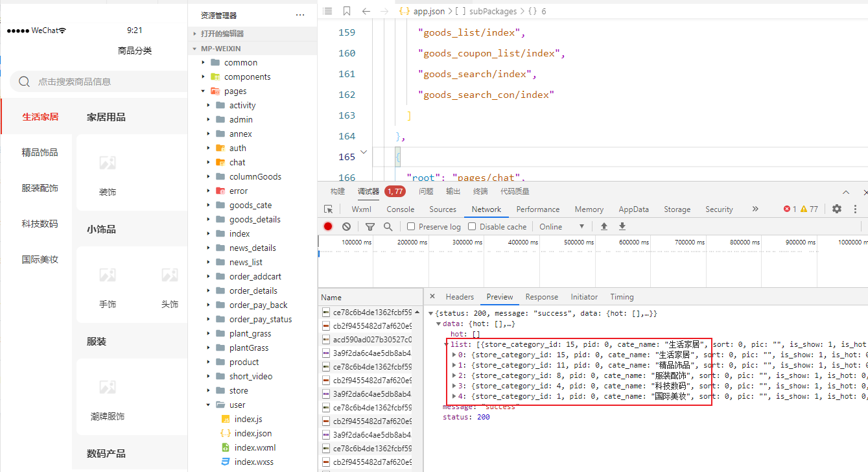This screenshot has width=868, height=472.
Task: Click the network filter funnel icon
Action: 370,226
